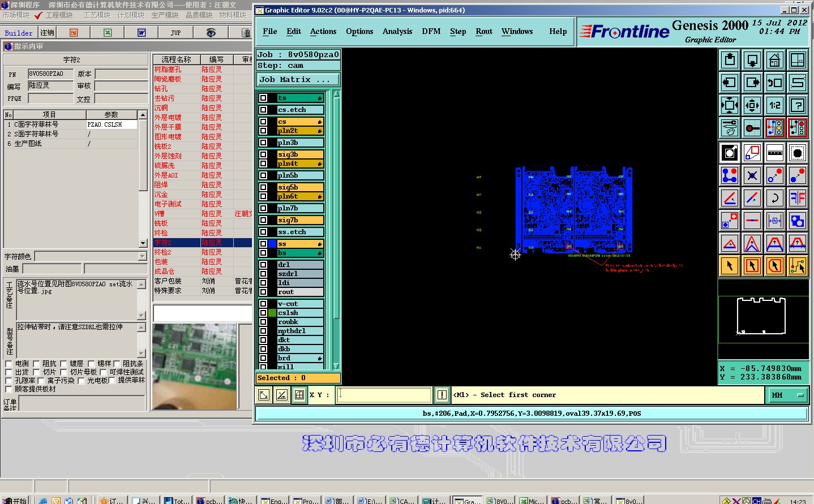Open the Analysis menu
Viewport: 814px width, 504px height.
point(397,32)
